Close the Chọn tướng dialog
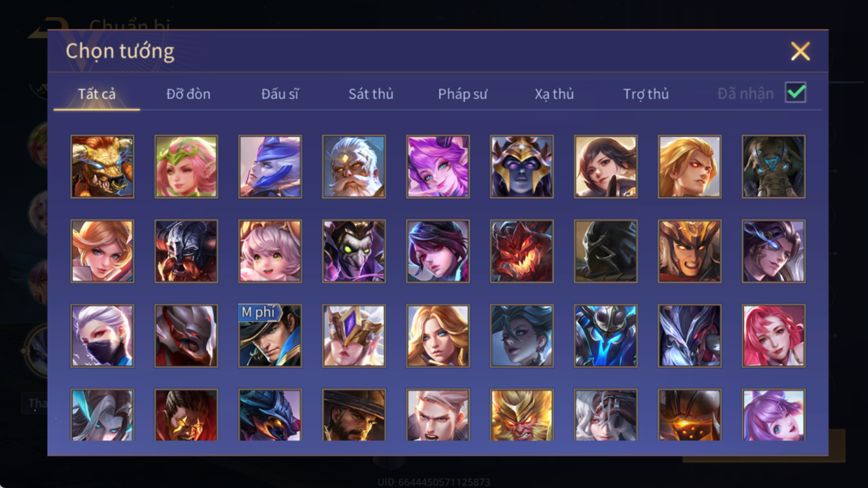868x488 pixels. click(800, 51)
